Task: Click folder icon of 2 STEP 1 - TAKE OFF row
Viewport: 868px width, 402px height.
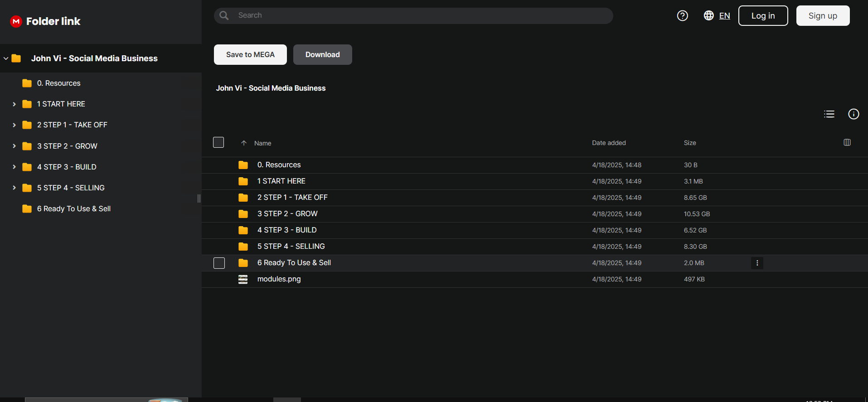Action: point(243,198)
